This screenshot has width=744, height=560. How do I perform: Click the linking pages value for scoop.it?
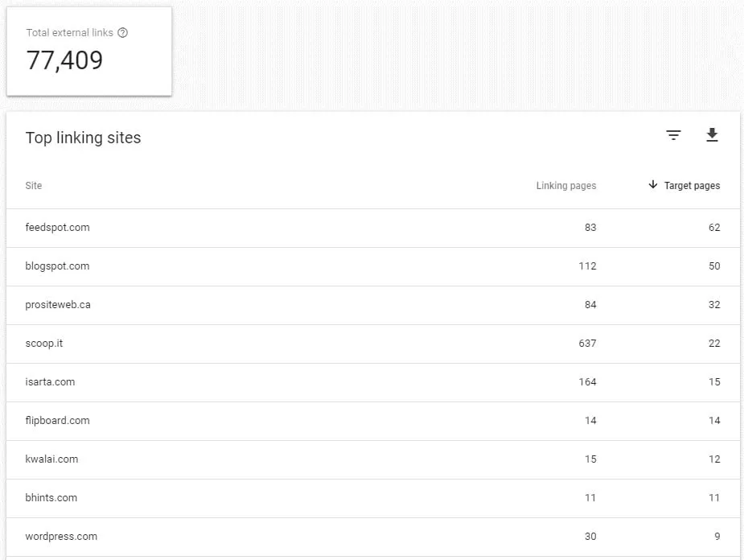coord(587,343)
